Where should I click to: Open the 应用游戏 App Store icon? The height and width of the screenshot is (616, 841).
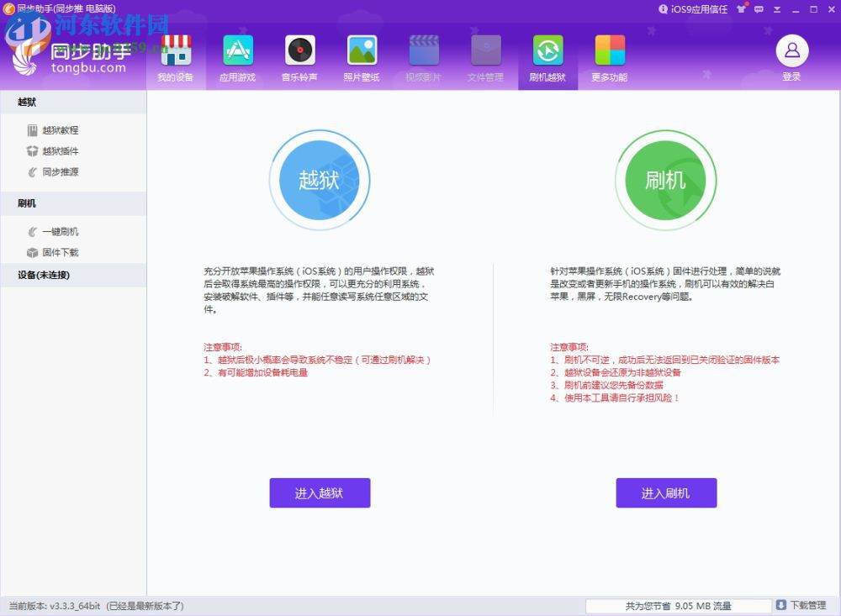click(x=238, y=50)
